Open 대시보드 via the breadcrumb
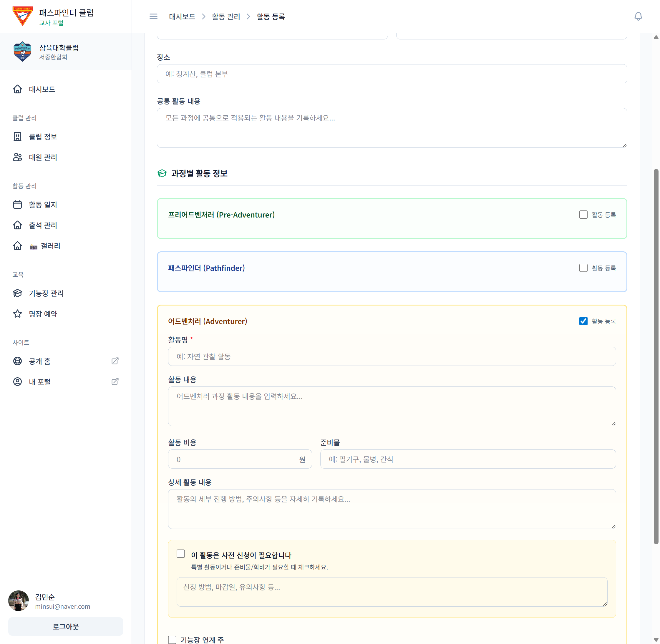The width and height of the screenshot is (660, 644). pos(182,16)
